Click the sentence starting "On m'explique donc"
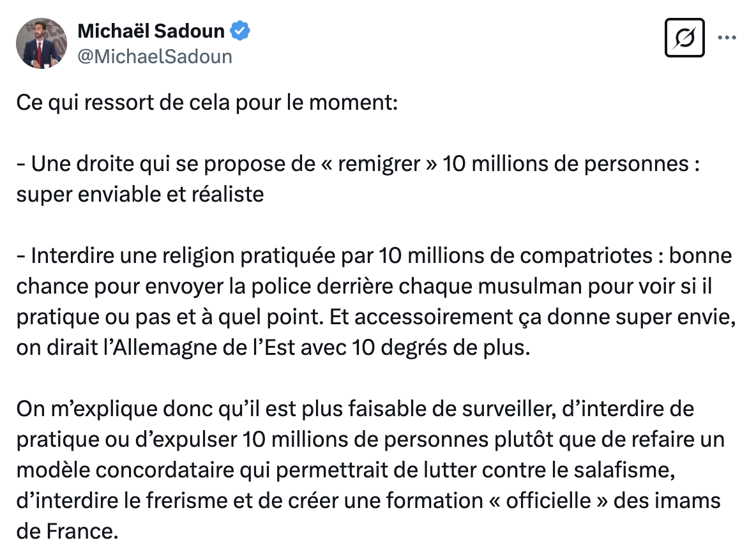The width and height of the screenshot is (756, 554). pos(355,409)
